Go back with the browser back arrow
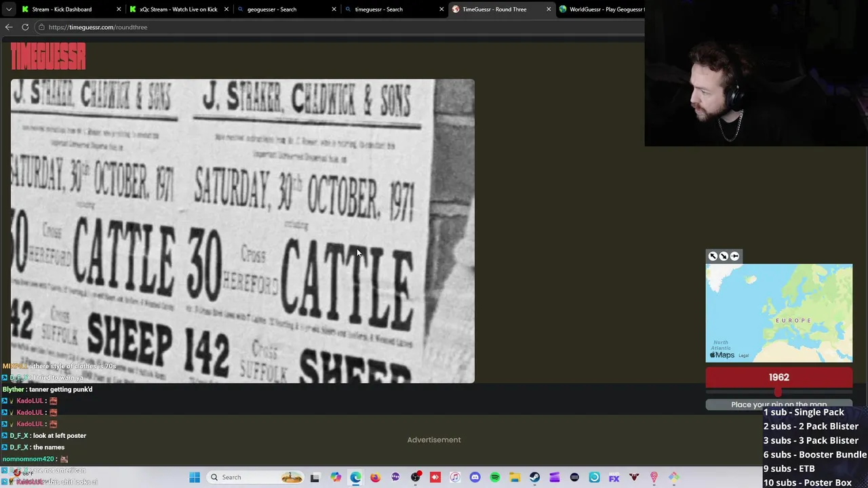The width and height of the screenshot is (868, 488). coord(9,27)
